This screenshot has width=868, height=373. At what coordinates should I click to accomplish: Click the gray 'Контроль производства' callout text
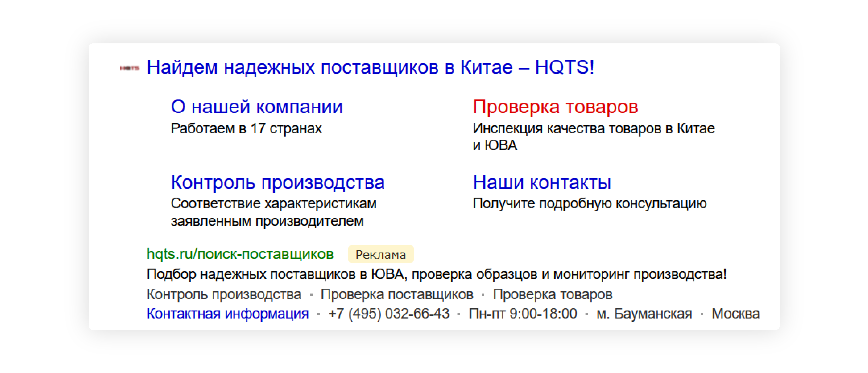coord(224,294)
